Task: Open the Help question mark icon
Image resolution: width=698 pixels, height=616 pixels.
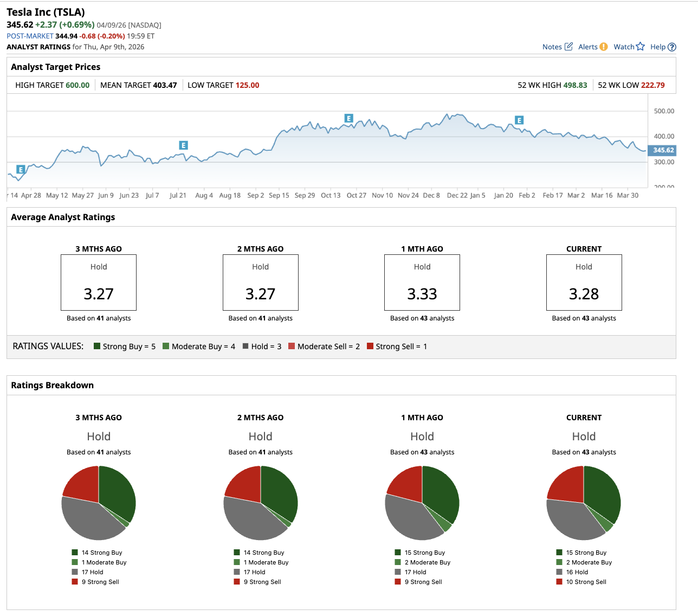Action: (672, 47)
